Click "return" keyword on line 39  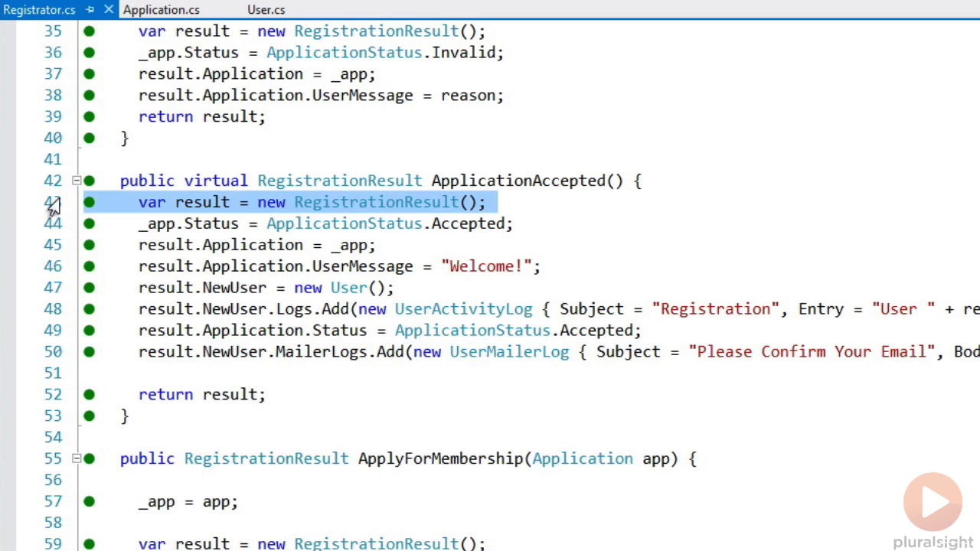click(x=165, y=117)
